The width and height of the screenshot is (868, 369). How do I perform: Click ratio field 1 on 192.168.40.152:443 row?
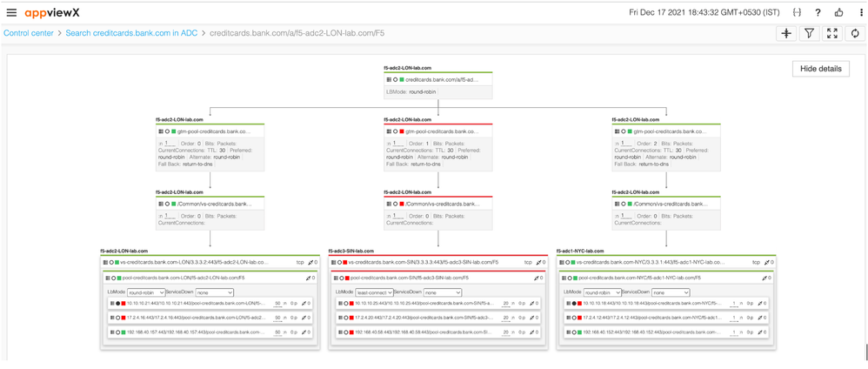point(734,332)
